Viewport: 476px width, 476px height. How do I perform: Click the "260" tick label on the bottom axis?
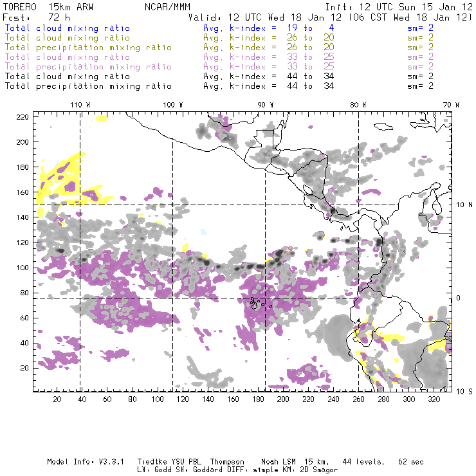coord(358,399)
